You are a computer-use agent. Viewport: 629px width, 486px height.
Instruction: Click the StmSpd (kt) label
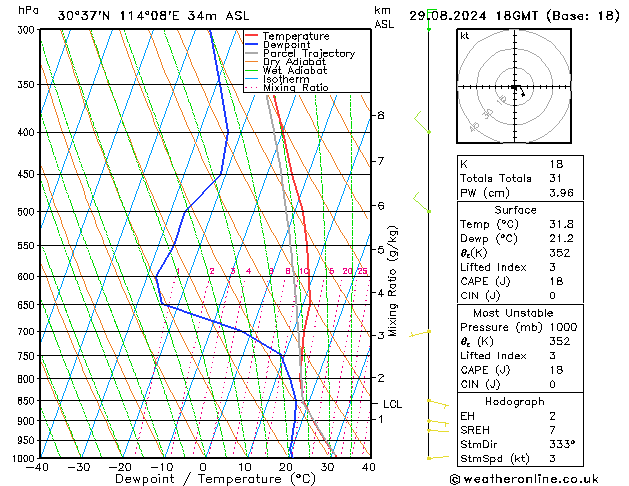tap(495, 459)
